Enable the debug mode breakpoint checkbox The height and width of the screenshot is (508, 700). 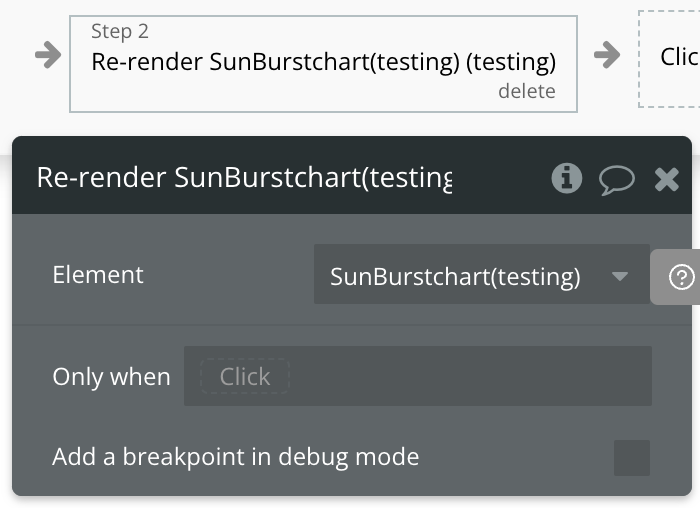(631, 458)
